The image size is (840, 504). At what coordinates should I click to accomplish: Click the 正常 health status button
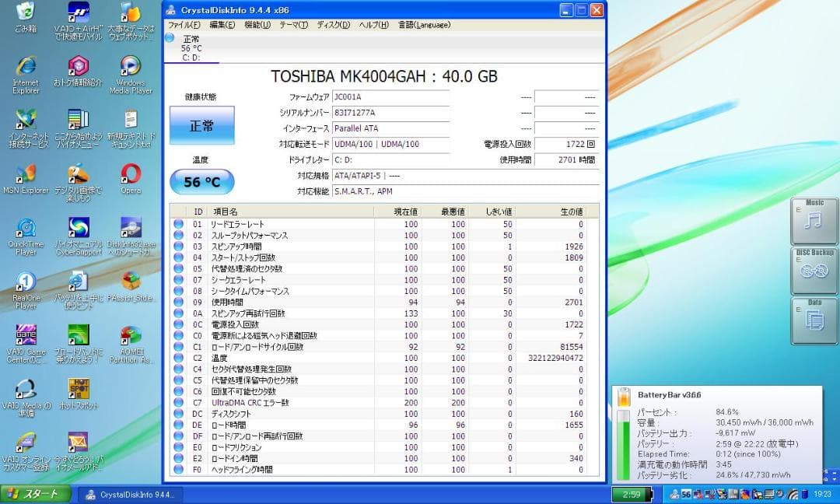(x=201, y=124)
